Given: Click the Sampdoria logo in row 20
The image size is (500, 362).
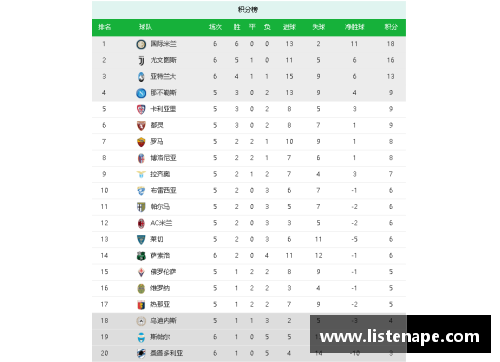Looking at the screenshot, I should tap(141, 353).
